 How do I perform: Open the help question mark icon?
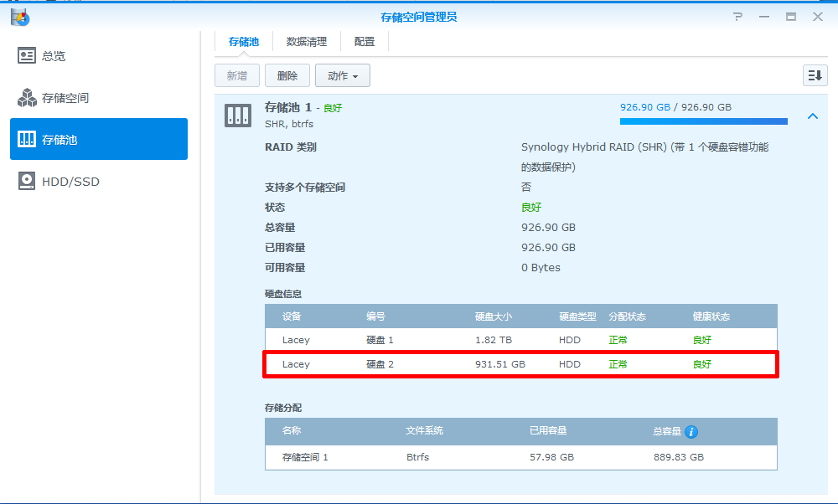pos(737,17)
